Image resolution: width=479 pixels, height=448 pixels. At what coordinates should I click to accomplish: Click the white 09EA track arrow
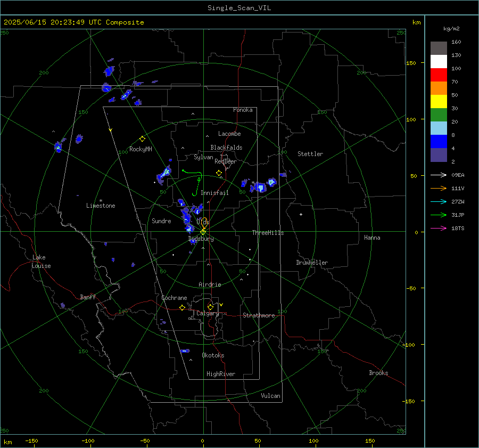439,175
